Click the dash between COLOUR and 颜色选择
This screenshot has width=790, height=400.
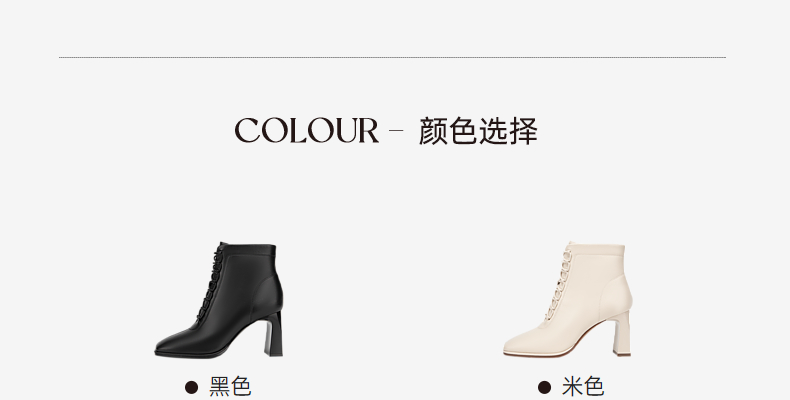coord(397,130)
